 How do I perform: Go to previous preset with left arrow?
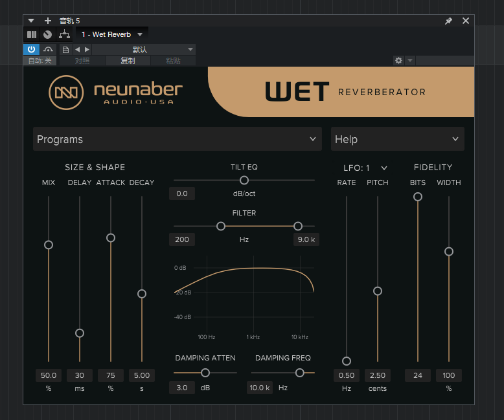click(x=77, y=49)
